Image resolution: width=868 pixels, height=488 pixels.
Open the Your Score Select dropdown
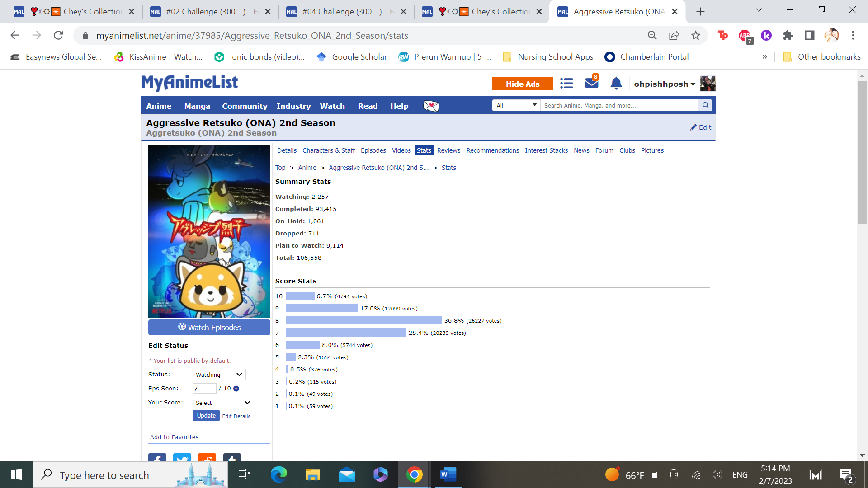click(x=223, y=403)
